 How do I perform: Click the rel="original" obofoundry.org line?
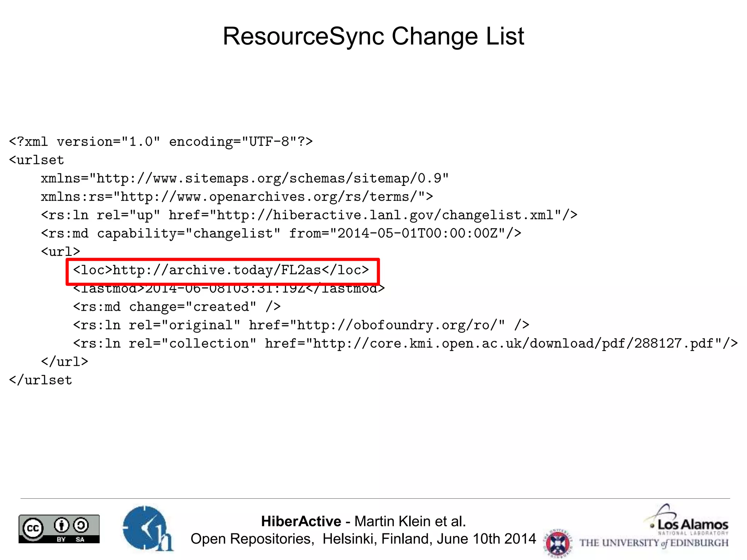tap(301, 325)
